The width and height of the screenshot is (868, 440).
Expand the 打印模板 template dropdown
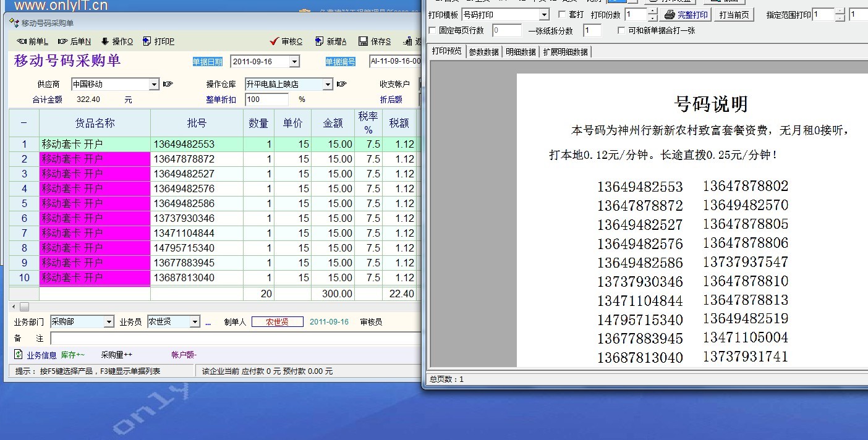coord(544,14)
